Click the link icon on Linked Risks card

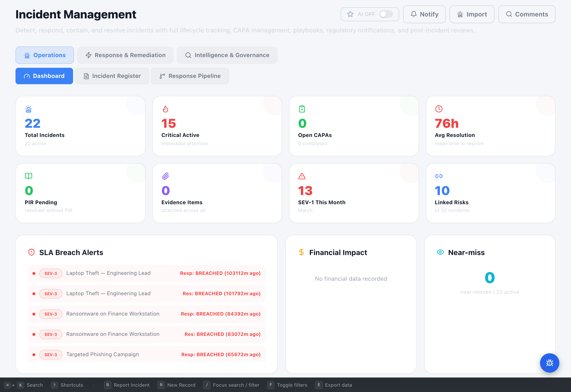(439, 176)
